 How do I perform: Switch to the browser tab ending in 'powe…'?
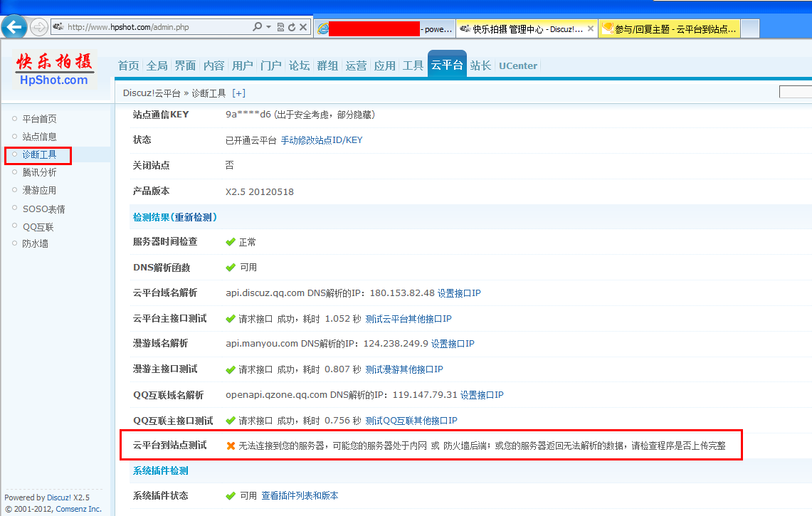click(x=385, y=29)
